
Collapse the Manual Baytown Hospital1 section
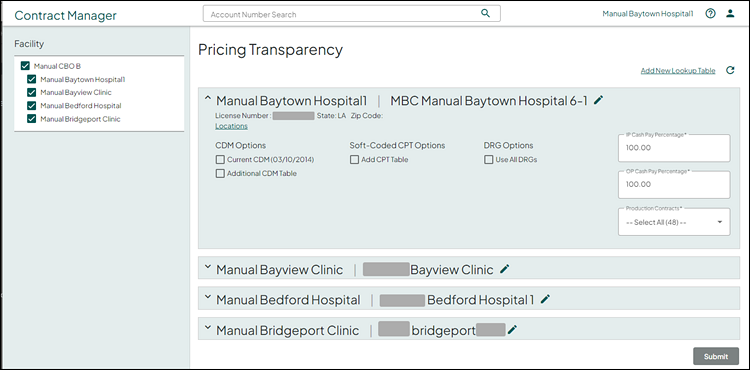pyautogui.click(x=208, y=98)
